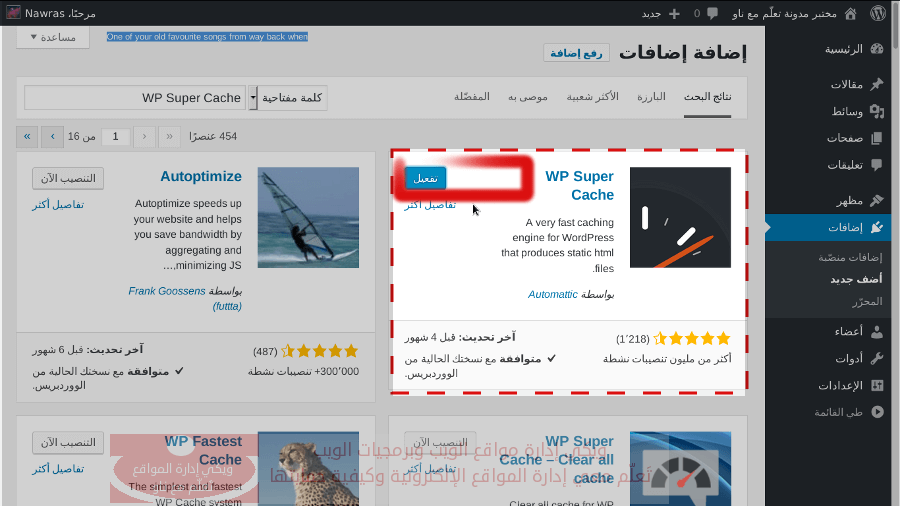Click the plugin search field

(x=135, y=97)
